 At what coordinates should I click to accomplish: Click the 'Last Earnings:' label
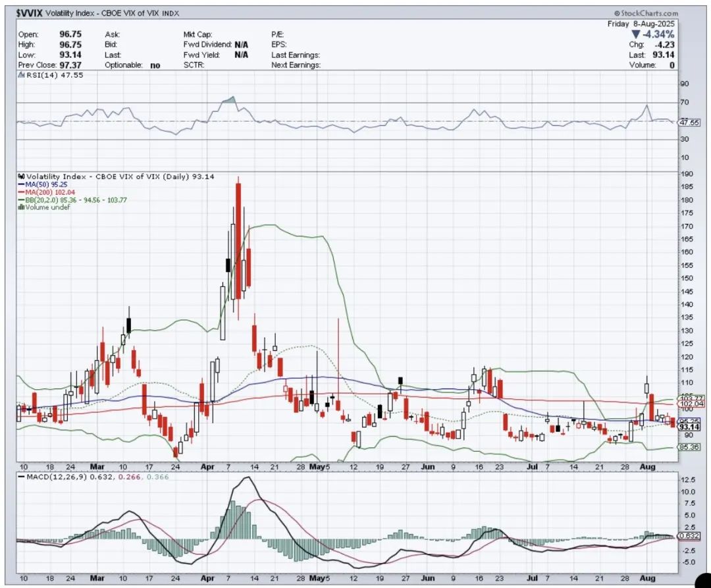[296, 55]
